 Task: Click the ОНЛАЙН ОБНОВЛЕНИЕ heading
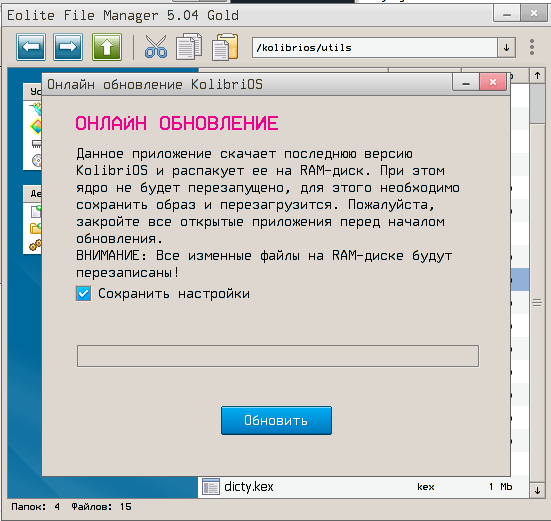[177, 124]
